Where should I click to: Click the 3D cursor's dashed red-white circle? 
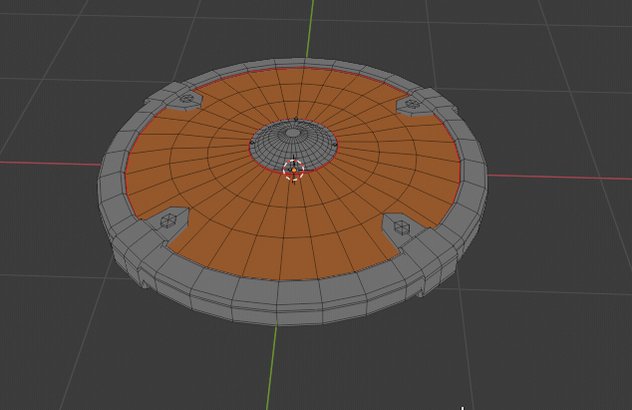pyautogui.click(x=293, y=170)
